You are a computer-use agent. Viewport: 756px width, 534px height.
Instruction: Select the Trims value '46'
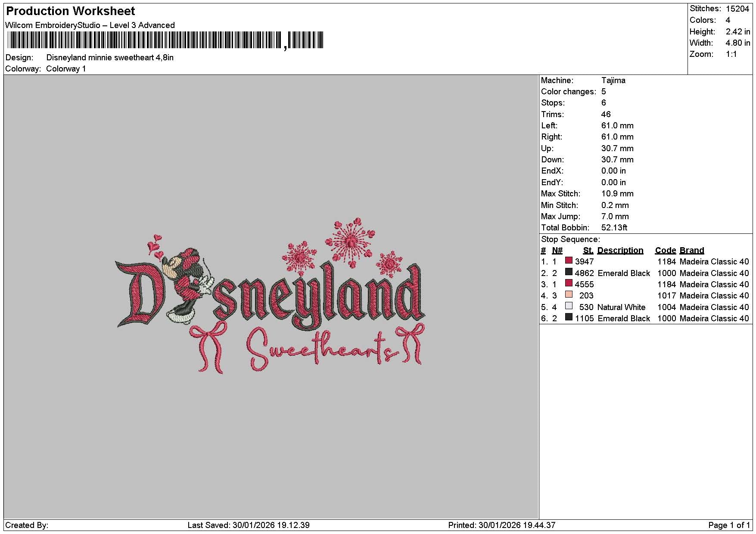click(x=606, y=115)
